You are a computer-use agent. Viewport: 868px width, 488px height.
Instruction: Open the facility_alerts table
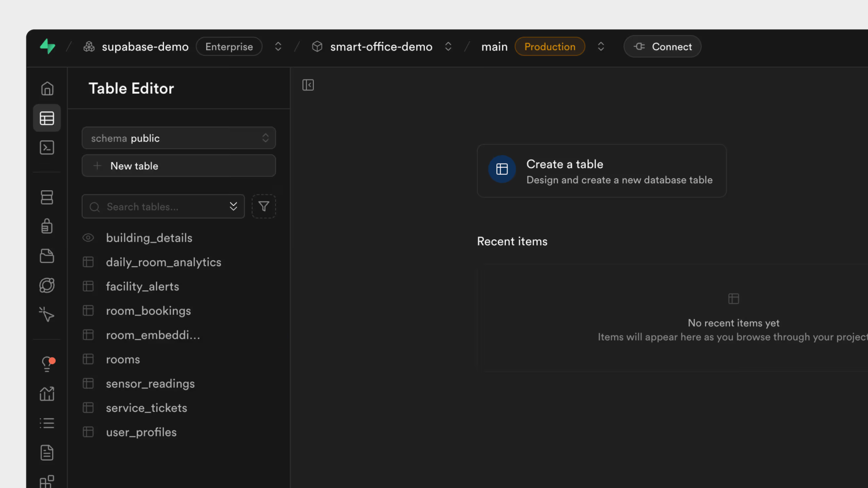tap(142, 286)
